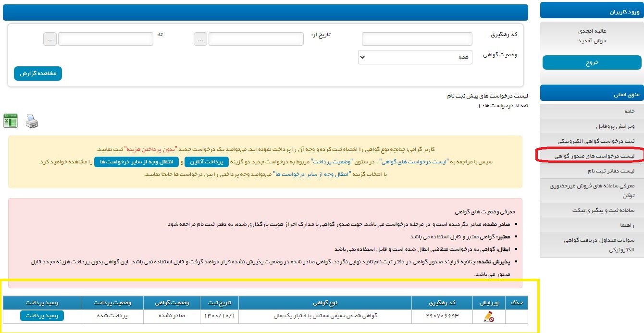Click the 'تاریخ از' date input field
Image resolution: width=644 pixels, height=333 pixels.
click(256, 39)
